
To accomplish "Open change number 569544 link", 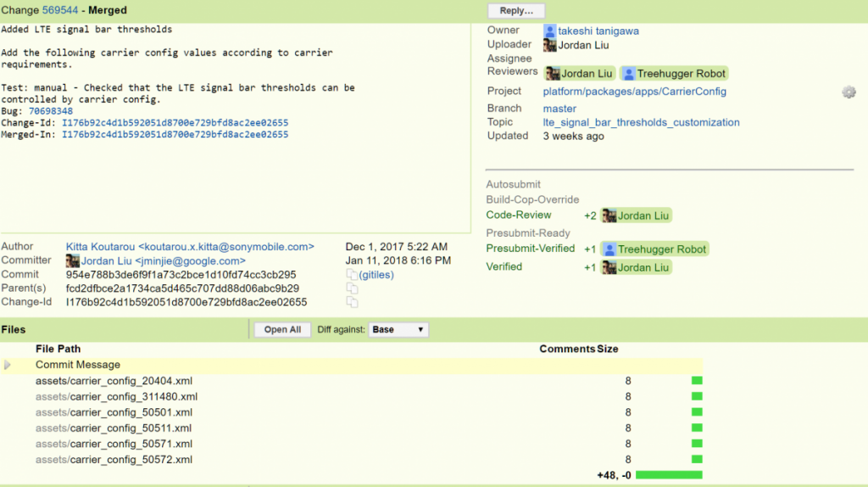I will point(59,10).
